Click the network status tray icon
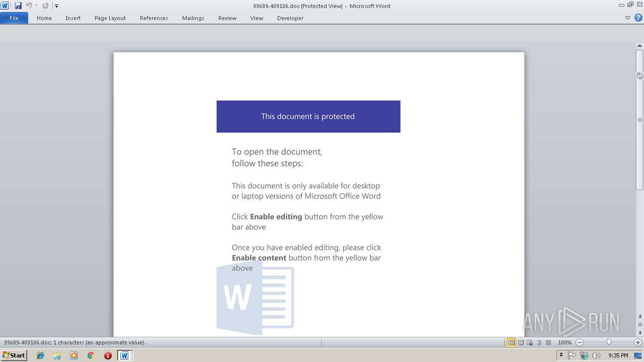This screenshot has width=644, height=362. tap(584, 355)
